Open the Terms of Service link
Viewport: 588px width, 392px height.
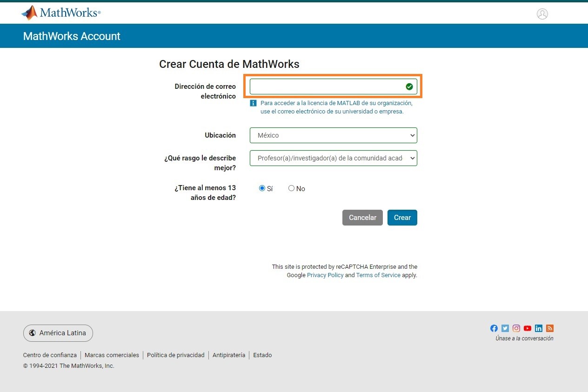pyautogui.click(x=378, y=275)
